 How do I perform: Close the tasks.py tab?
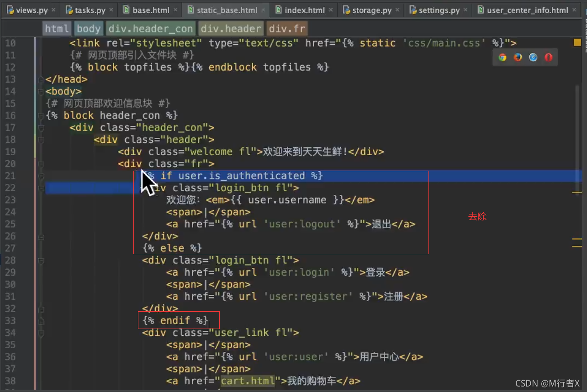point(111,10)
